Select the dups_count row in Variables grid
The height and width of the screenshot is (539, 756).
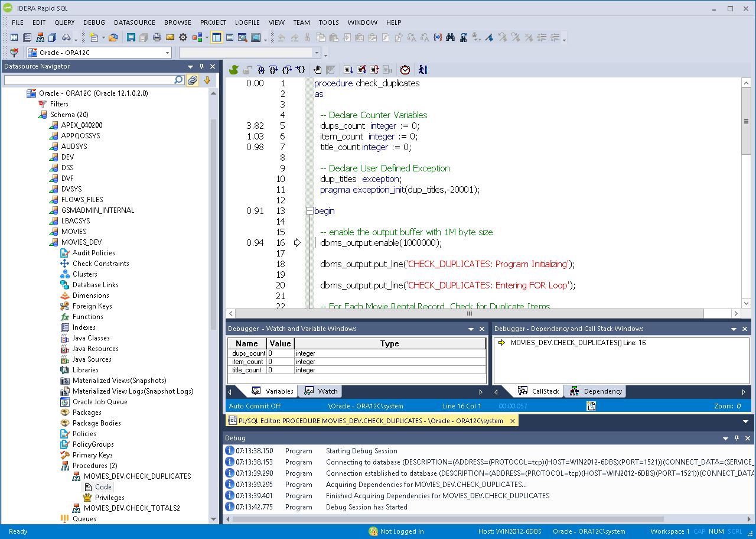(356, 353)
